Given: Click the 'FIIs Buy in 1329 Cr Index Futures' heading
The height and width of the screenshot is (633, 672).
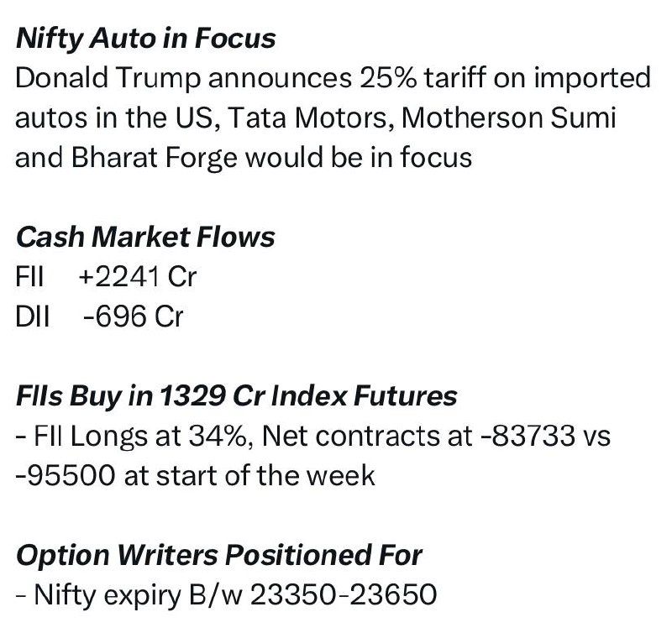Looking at the screenshot, I should pyautogui.click(x=237, y=396).
